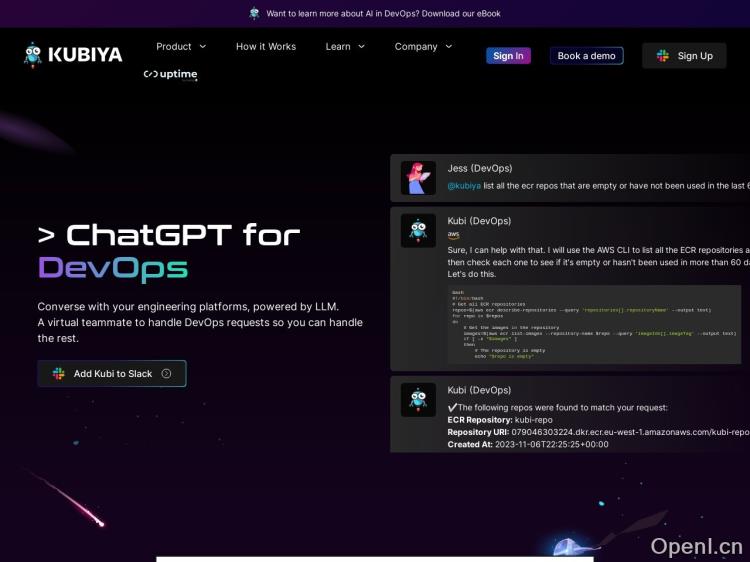Expand the Product dropdown menu
Screen dimensions: 750x562
(x=181, y=46)
